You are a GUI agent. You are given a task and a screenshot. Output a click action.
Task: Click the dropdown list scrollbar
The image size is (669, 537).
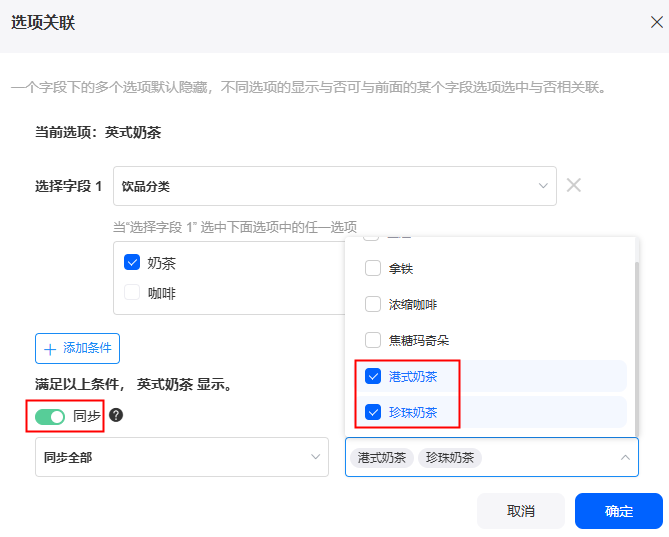637,348
